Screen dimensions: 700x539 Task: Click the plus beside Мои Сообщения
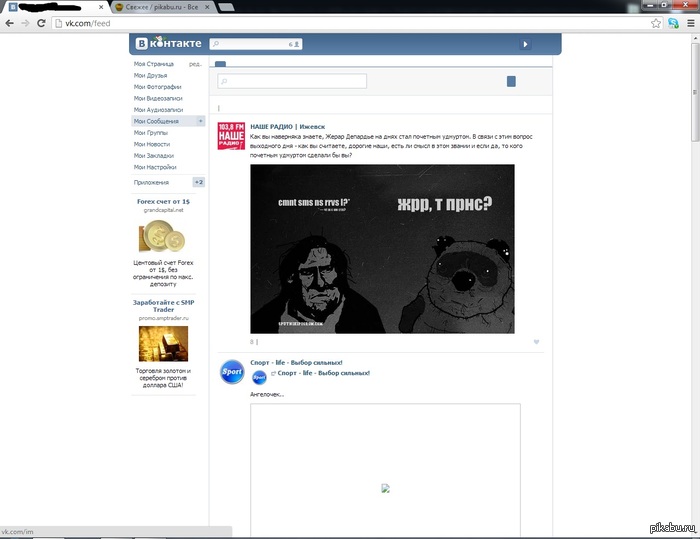[200, 121]
